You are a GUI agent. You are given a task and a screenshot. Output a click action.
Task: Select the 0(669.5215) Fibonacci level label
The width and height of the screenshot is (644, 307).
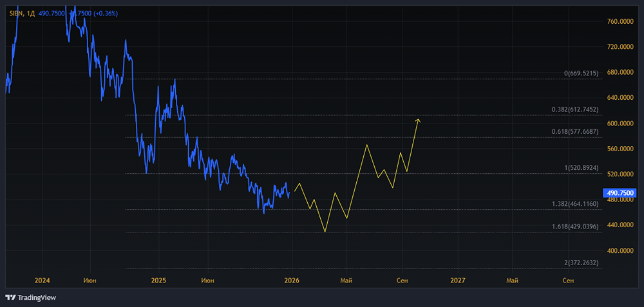pos(581,73)
